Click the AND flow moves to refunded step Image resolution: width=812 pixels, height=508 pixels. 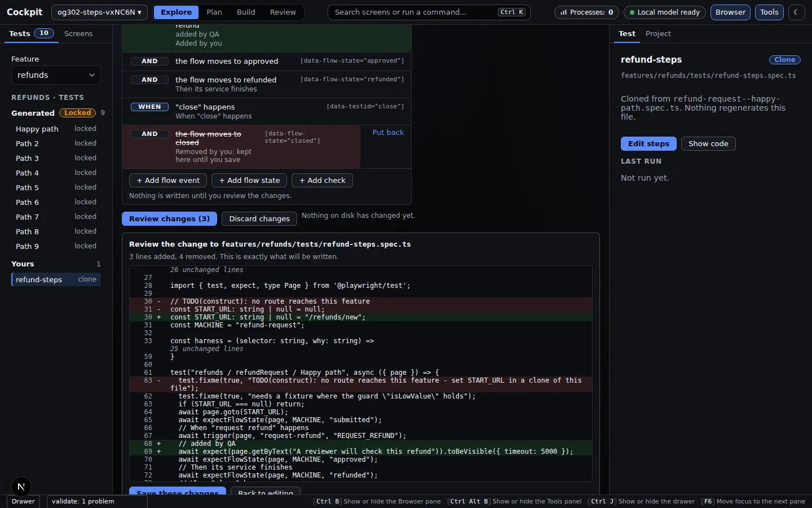[267, 84]
